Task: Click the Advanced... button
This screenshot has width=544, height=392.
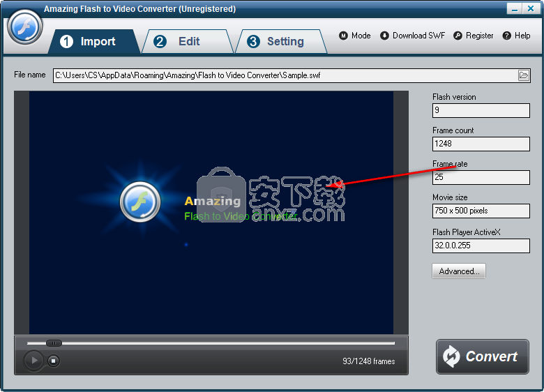Action: point(459,271)
